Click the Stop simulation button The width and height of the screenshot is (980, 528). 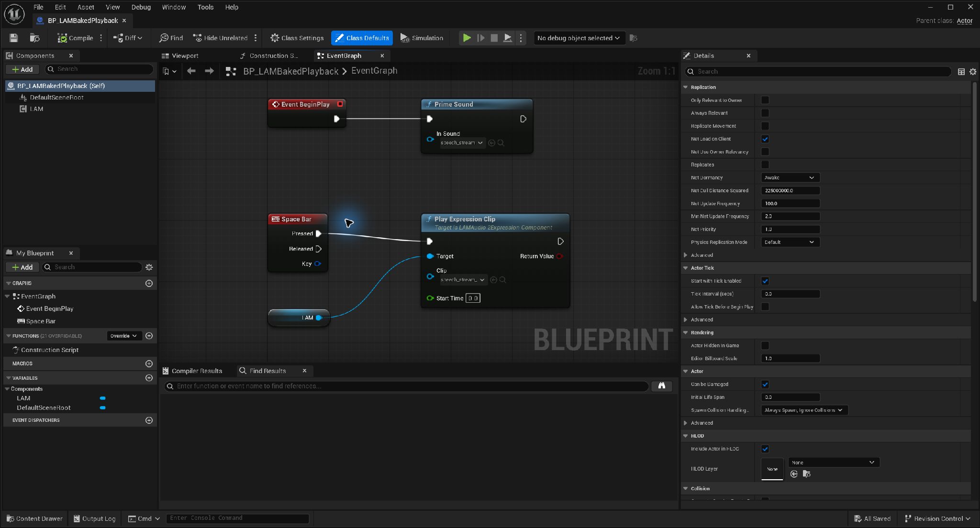494,38
